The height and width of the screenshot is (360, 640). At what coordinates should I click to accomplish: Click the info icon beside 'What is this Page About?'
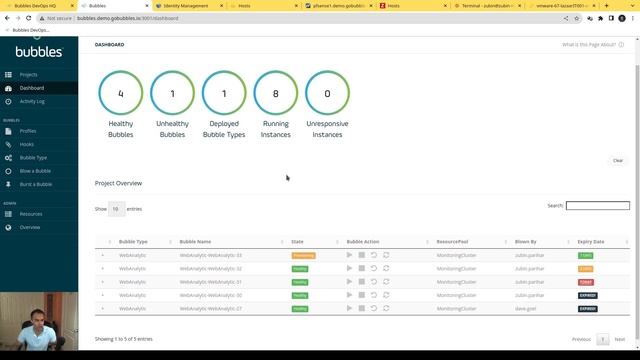[621, 44]
